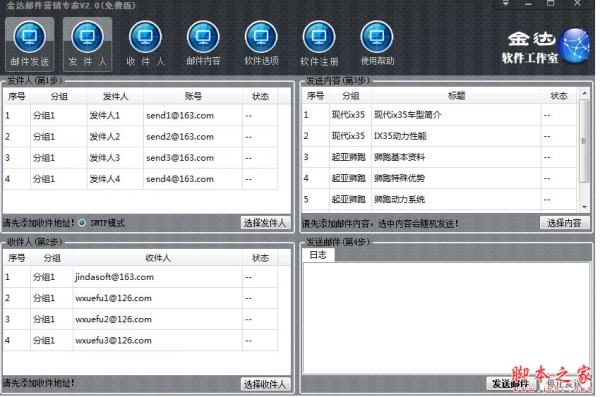Viewport: 600px width, 397px height.
Task: Click 发件人1 cell in sender table
Action: 116,115
